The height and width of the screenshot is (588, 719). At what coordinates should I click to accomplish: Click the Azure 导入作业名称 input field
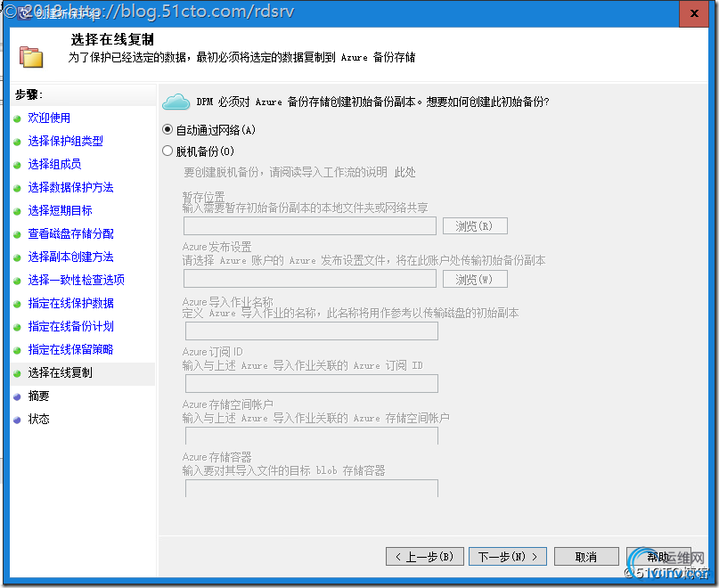(311, 331)
